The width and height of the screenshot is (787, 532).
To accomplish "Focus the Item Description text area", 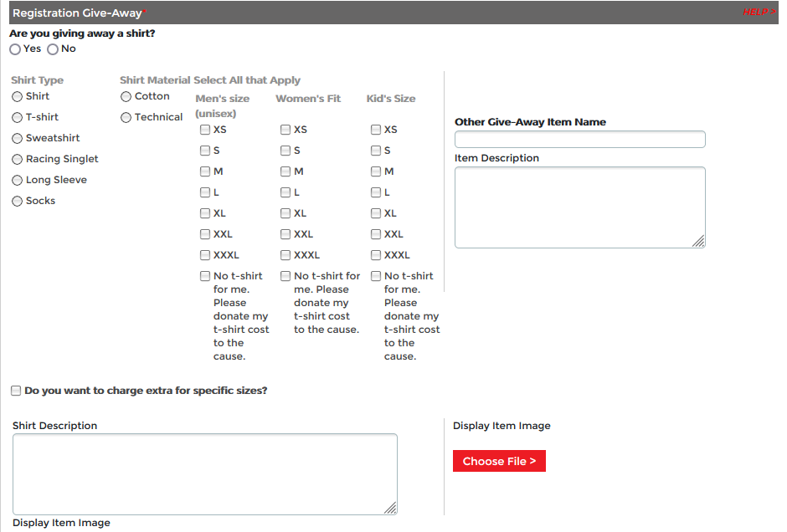I will (x=579, y=207).
